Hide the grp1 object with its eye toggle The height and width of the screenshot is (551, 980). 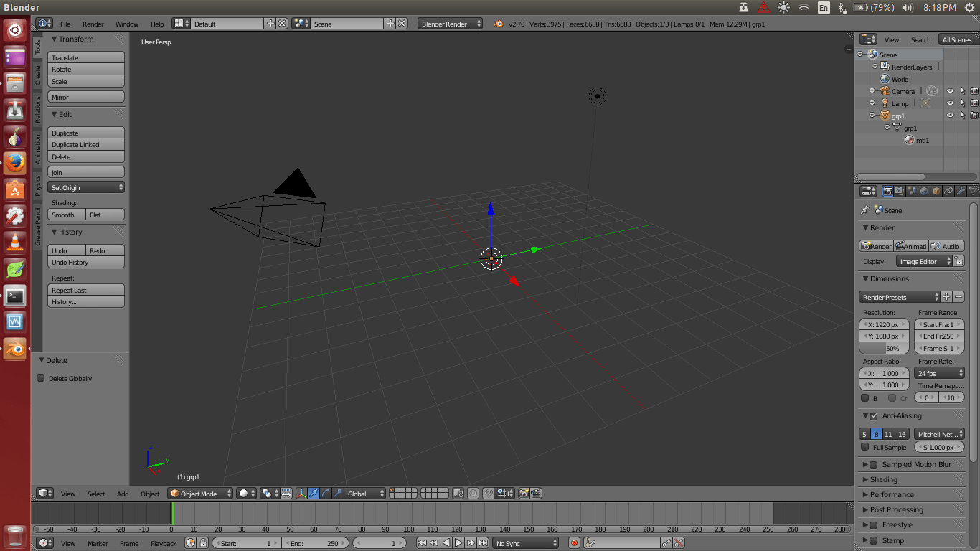950,116
